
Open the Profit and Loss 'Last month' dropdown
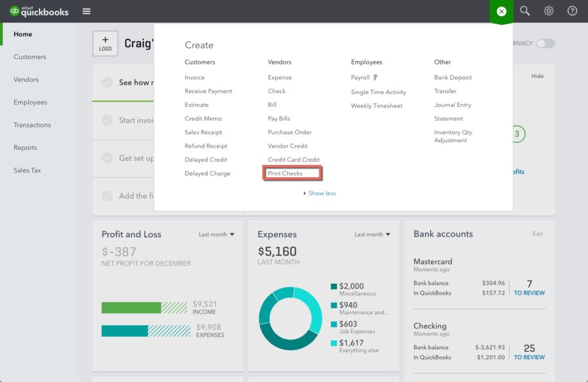pyautogui.click(x=216, y=234)
